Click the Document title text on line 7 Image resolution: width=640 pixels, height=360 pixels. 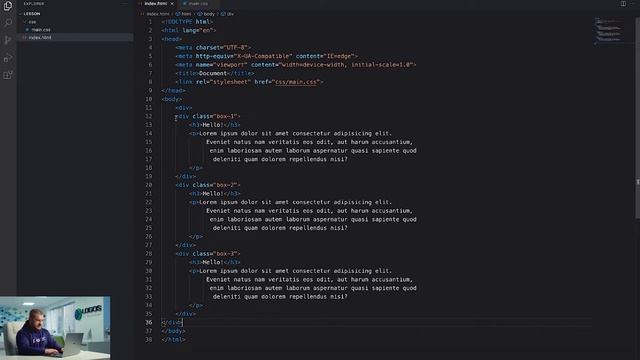(x=213, y=73)
